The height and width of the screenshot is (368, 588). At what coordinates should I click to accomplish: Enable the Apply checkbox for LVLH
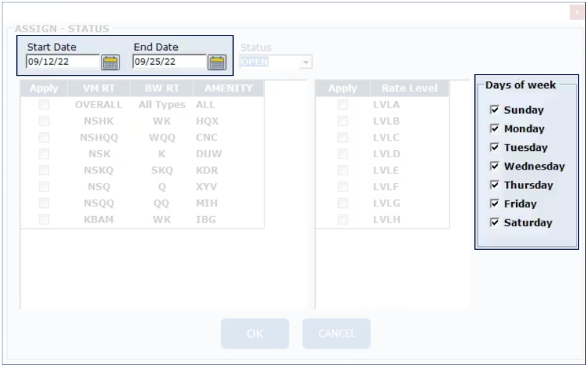point(343,220)
